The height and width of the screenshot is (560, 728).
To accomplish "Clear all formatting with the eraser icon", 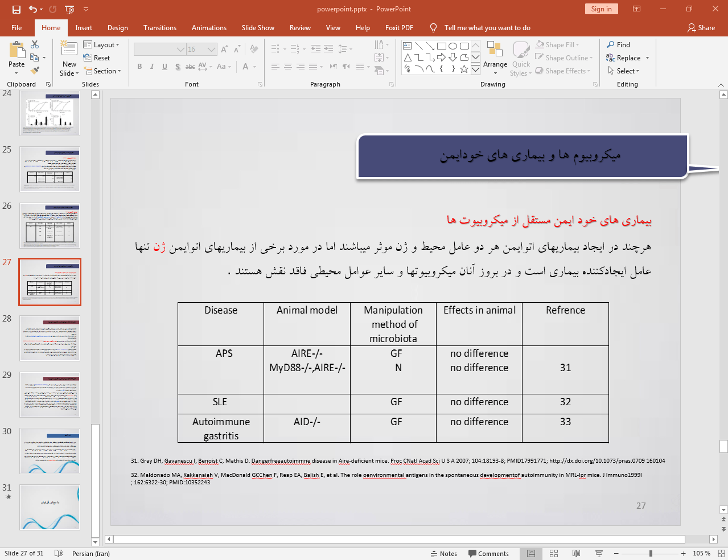I will (x=253, y=50).
